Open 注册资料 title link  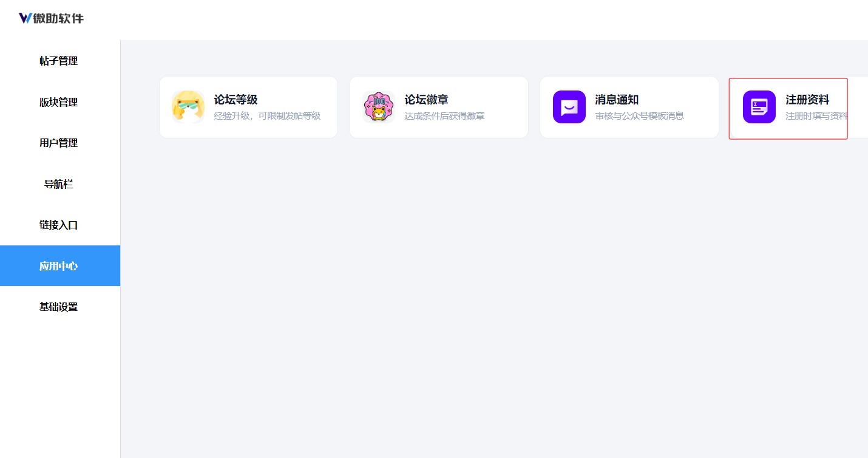[x=807, y=100]
